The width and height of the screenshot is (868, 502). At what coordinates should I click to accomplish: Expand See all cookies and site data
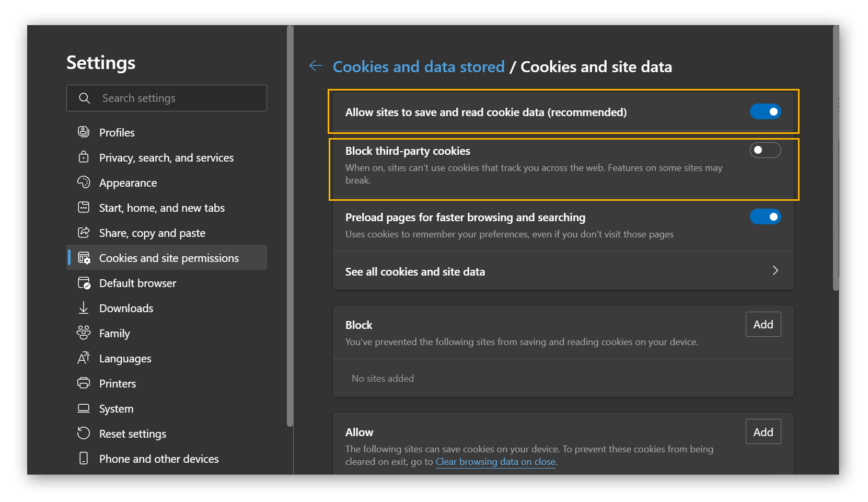[x=775, y=271]
